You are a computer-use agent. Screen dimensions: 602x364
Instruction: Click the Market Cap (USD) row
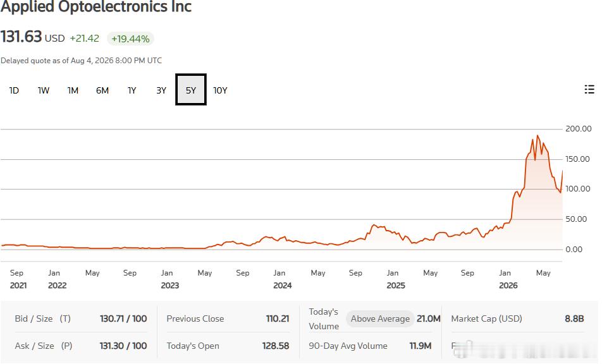pyautogui.click(x=517, y=318)
